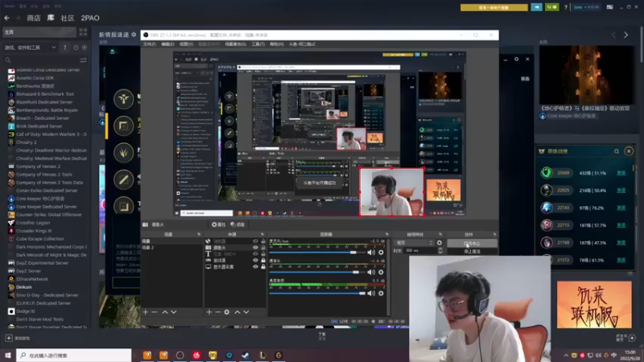
Task: Switch to Steam 社区 tab
Action: click(68, 18)
